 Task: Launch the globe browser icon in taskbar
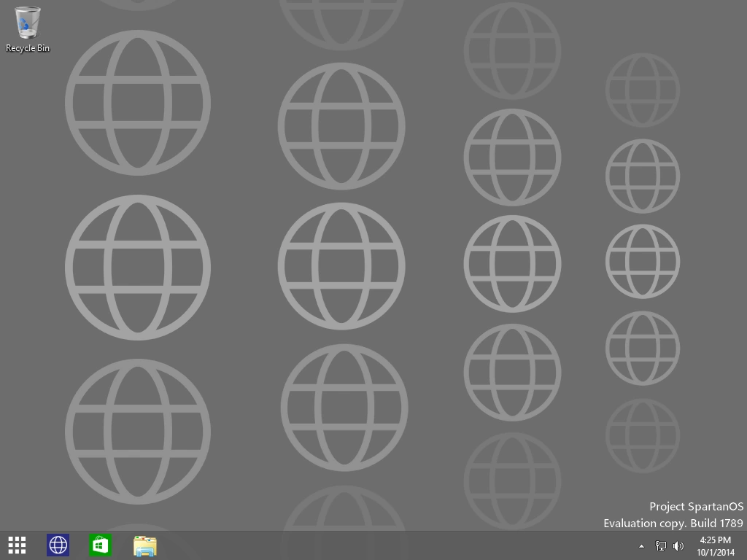58,545
